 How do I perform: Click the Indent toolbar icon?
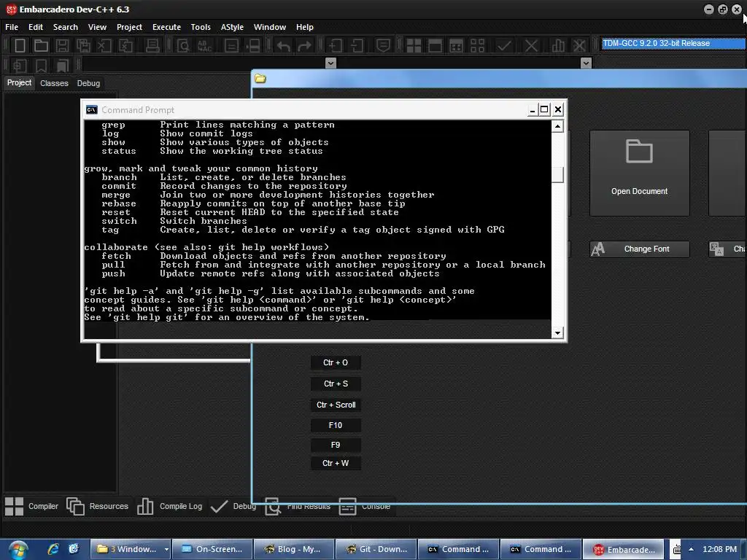click(x=336, y=46)
